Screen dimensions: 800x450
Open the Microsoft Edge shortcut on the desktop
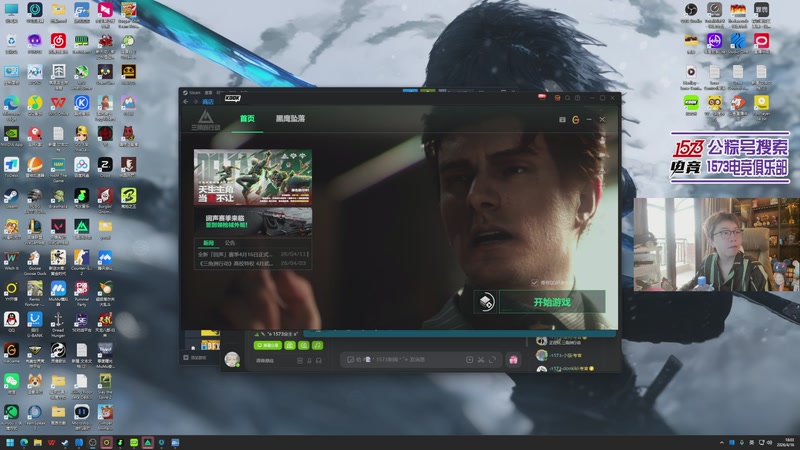click(x=11, y=105)
